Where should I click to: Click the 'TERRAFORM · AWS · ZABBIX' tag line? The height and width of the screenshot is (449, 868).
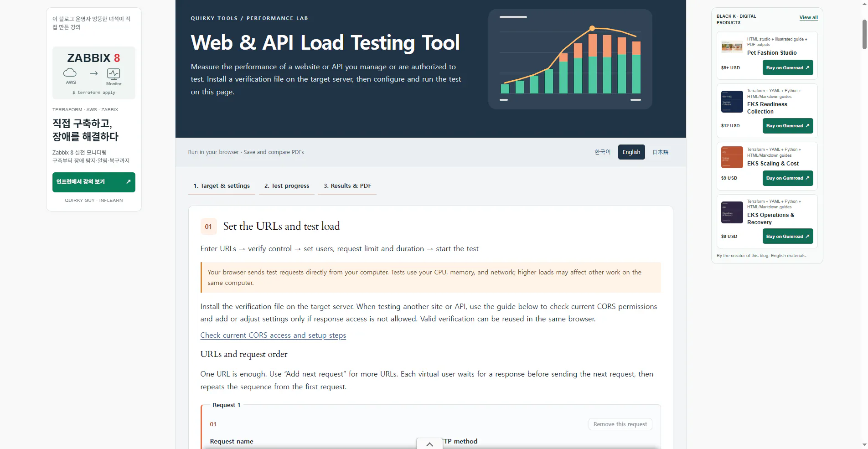[85, 110]
